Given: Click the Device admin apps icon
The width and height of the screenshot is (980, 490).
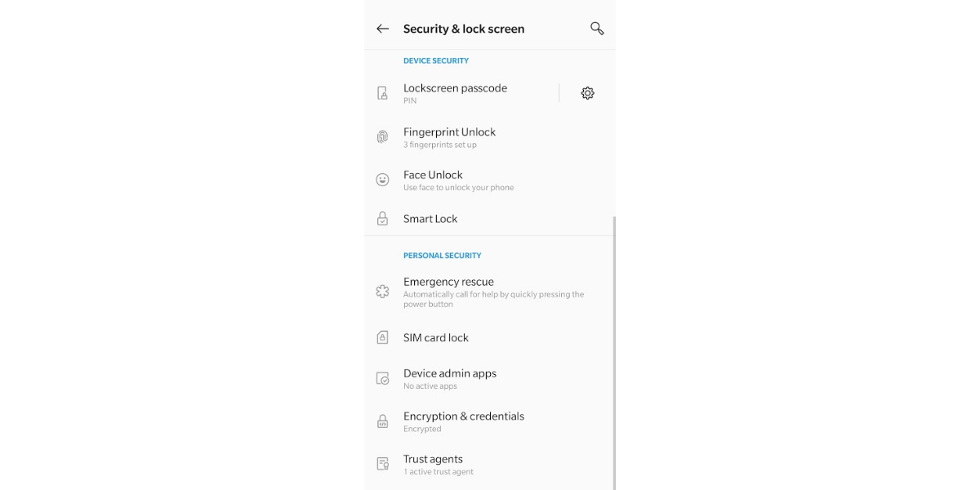Looking at the screenshot, I should click(382, 378).
